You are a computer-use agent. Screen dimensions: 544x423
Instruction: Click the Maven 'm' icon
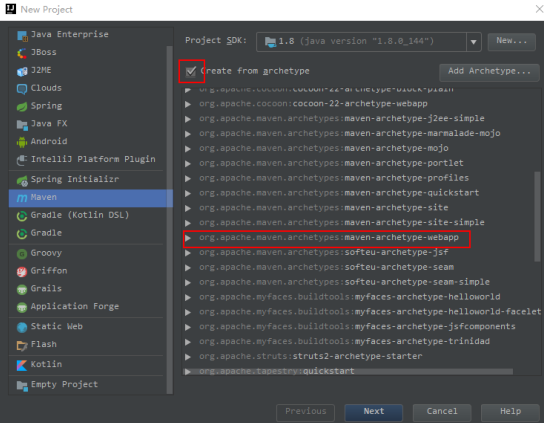click(22, 198)
